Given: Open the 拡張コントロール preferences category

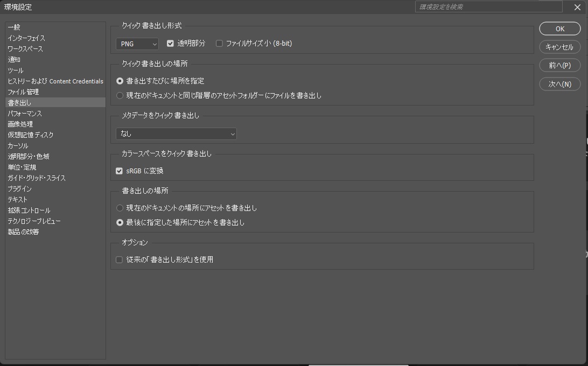Looking at the screenshot, I should pos(55,210).
